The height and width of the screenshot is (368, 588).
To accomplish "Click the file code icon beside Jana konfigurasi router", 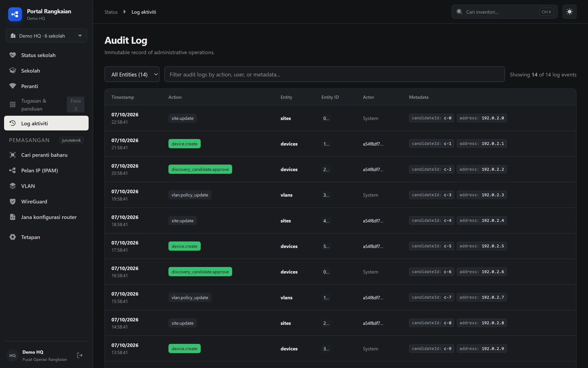I will tap(13, 217).
